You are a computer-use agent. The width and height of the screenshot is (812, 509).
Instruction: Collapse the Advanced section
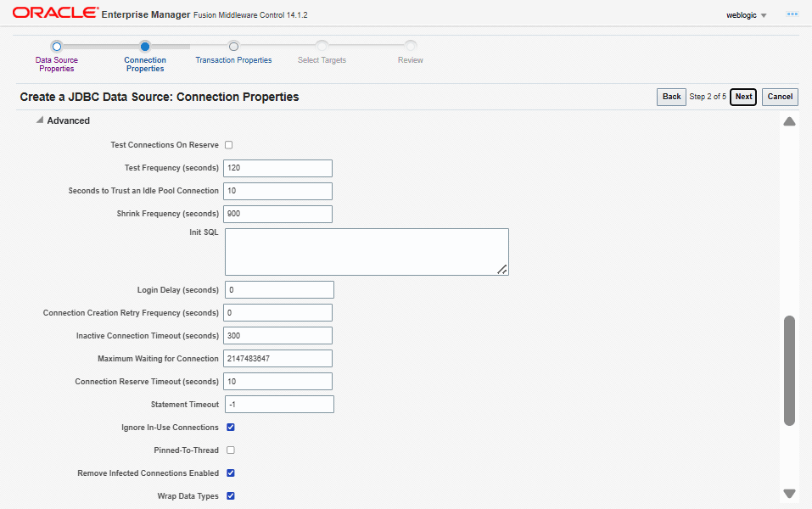39,120
